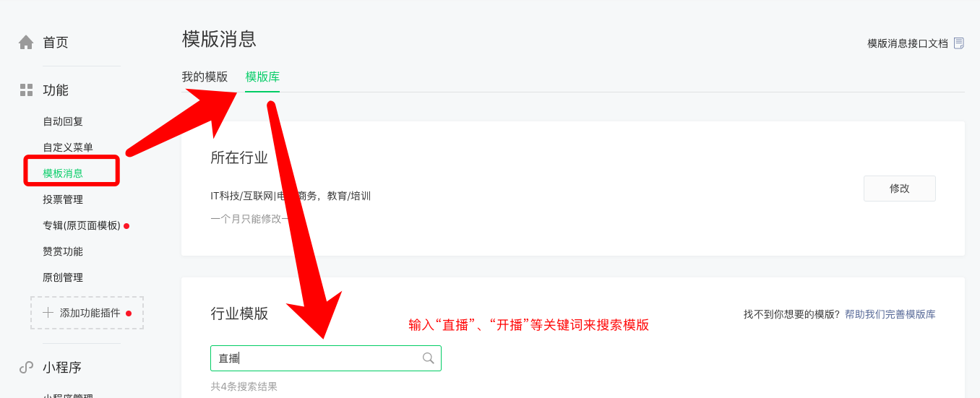980x398 pixels.
Task: Switch to the 我的模版 tab
Action: click(205, 77)
